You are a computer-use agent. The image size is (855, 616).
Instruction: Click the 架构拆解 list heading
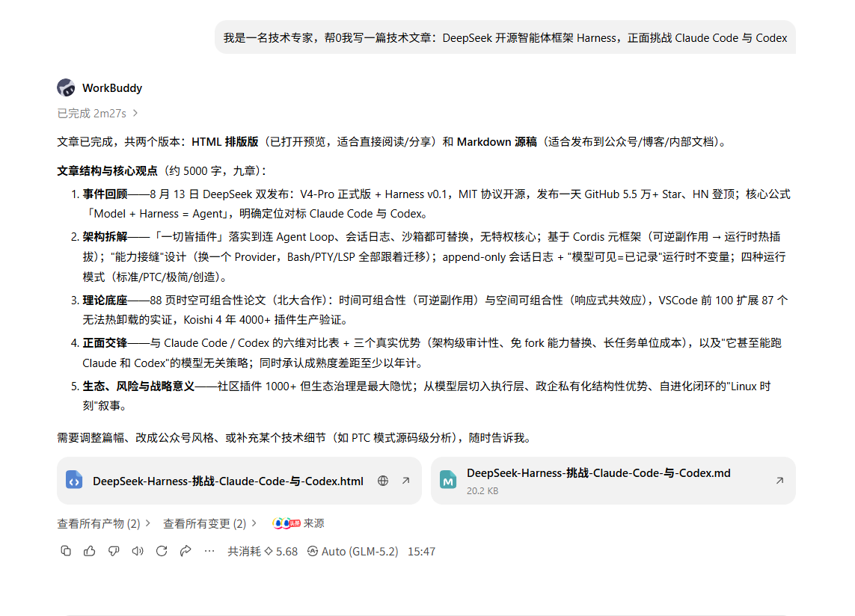pyautogui.click(x=105, y=237)
